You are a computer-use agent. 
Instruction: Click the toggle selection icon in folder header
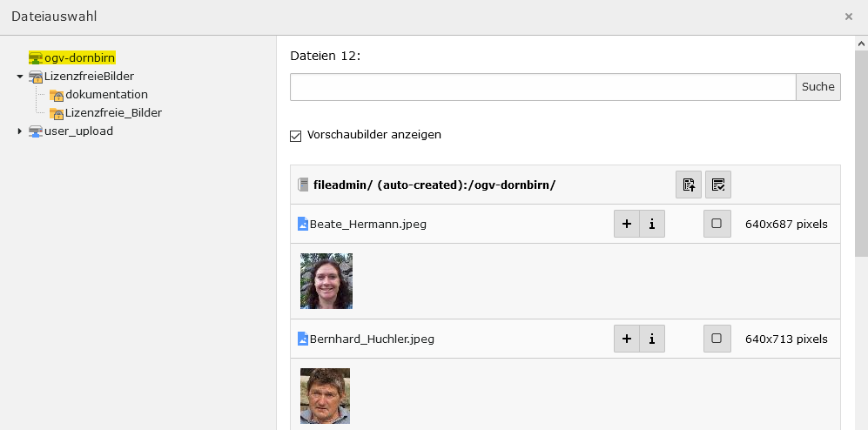(x=718, y=185)
